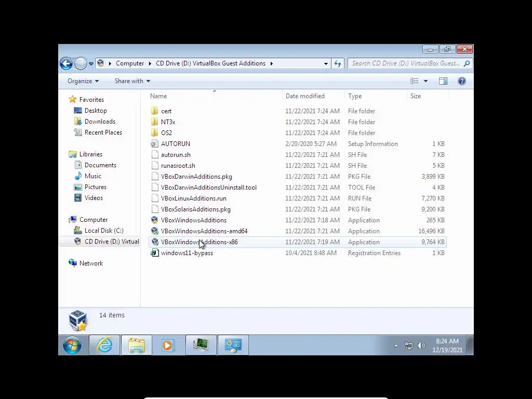The image size is (532, 399).
Task: Select the OS2 folder icon
Action: click(x=155, y=132)
